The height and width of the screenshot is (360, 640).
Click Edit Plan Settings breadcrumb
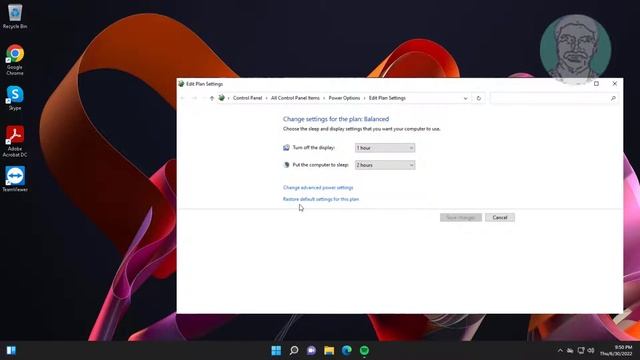coord(387,98)
